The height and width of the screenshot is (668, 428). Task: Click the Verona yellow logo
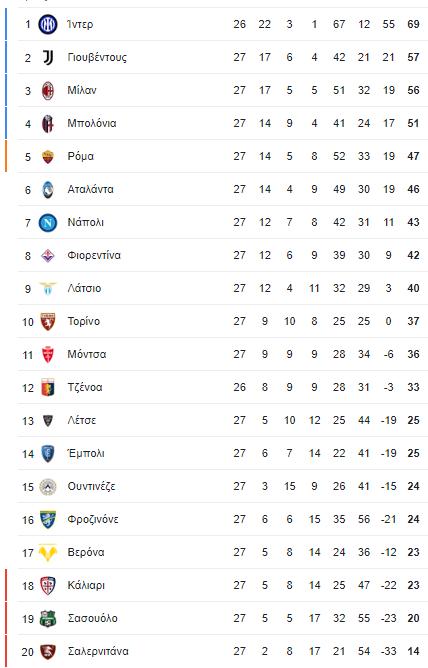point(48,553)
